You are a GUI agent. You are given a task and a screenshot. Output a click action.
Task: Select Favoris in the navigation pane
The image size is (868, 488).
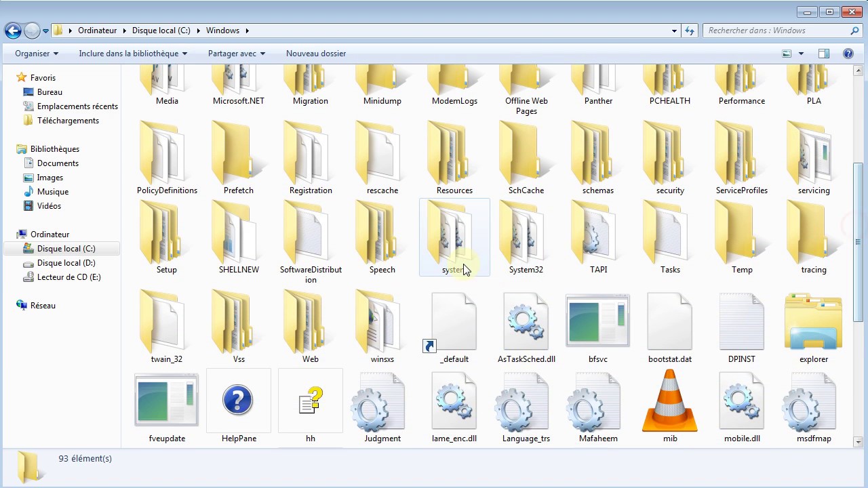[x=43, y=78]
